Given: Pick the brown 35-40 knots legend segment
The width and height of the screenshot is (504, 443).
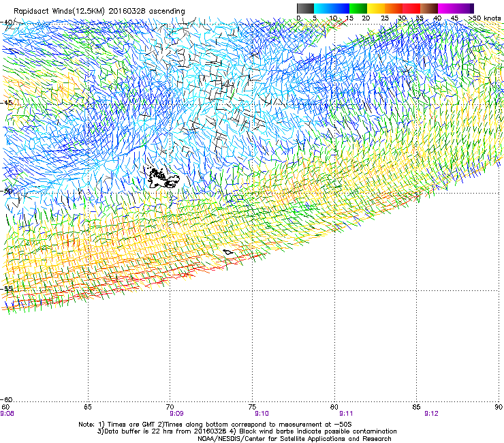Looking at the screenshot, I should (429, 8).
